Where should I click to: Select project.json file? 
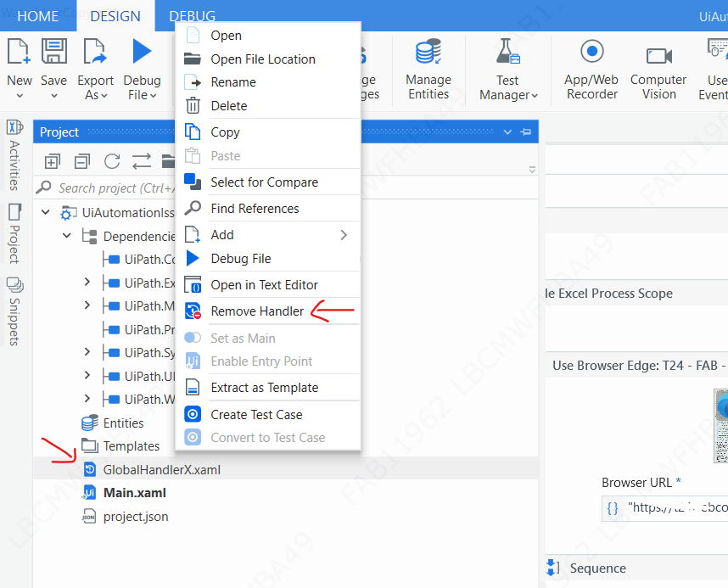[136, 517]
